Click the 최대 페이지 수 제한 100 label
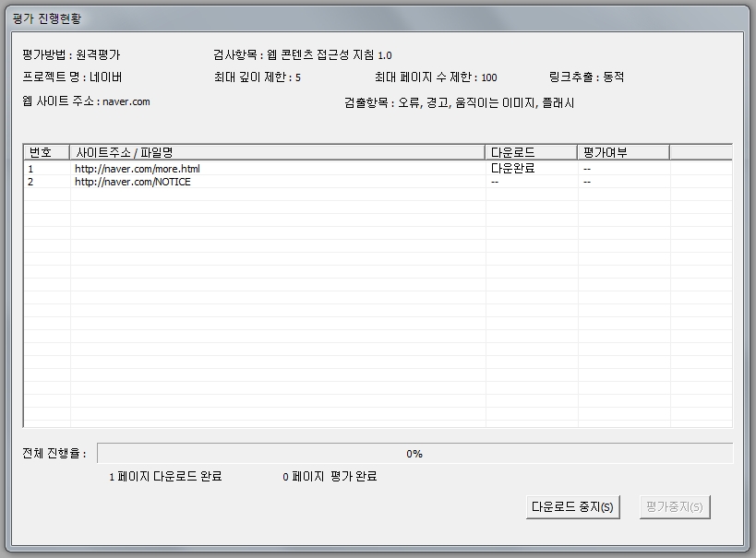This screenshot has height=558, width=756. point(436,77)
